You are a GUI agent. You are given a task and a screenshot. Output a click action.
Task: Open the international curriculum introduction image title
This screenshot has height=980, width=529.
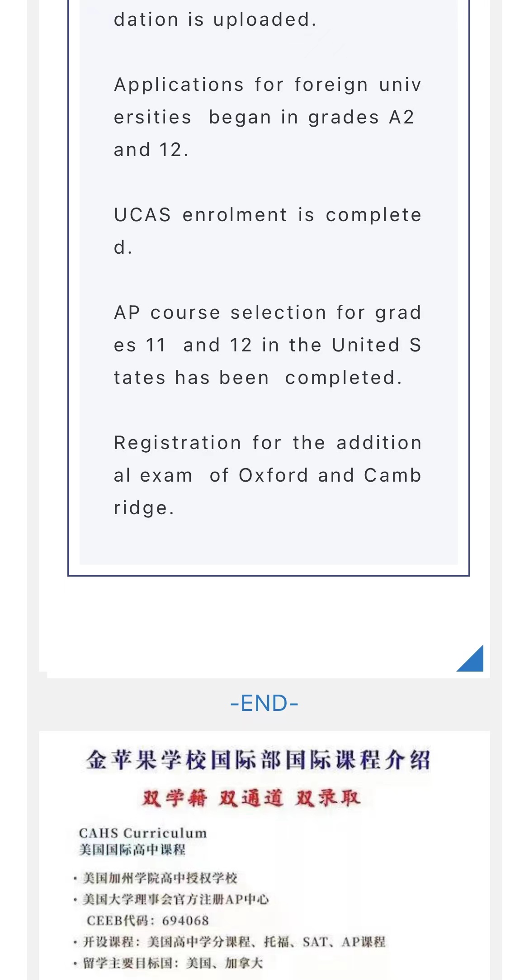pyautogui.click(x=258, y=760)
